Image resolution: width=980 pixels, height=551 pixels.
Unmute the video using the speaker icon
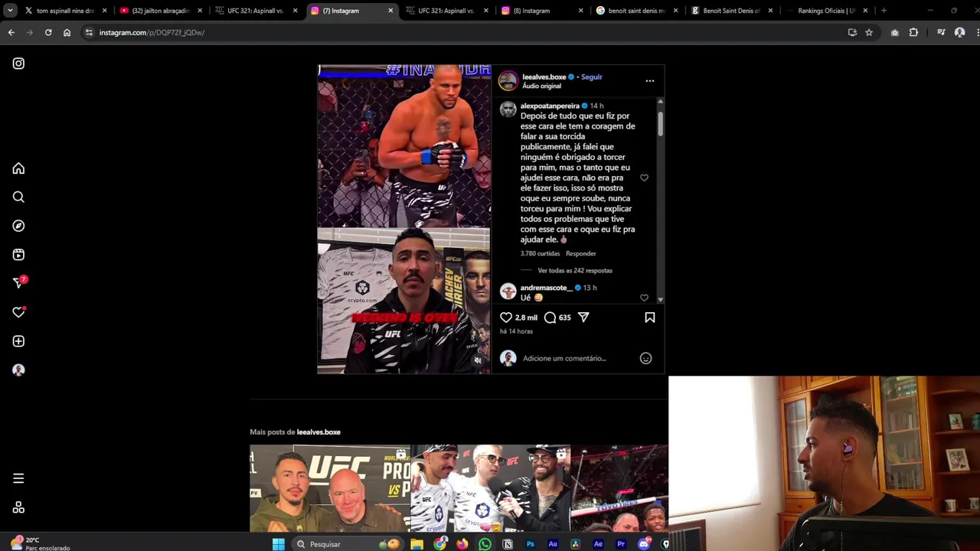coord(478,360)
